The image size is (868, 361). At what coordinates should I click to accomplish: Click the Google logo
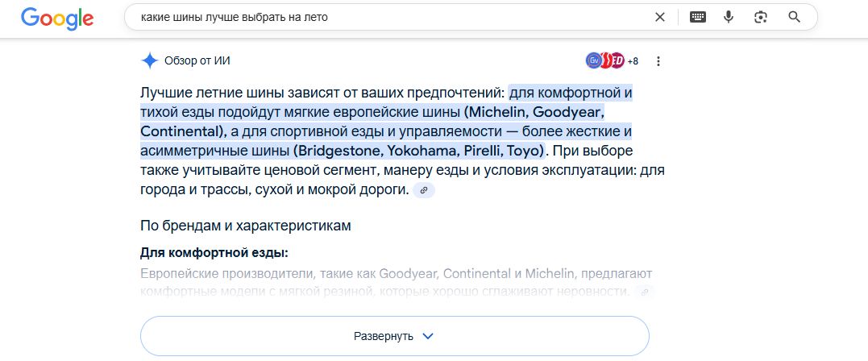click(x=57, y=18)
